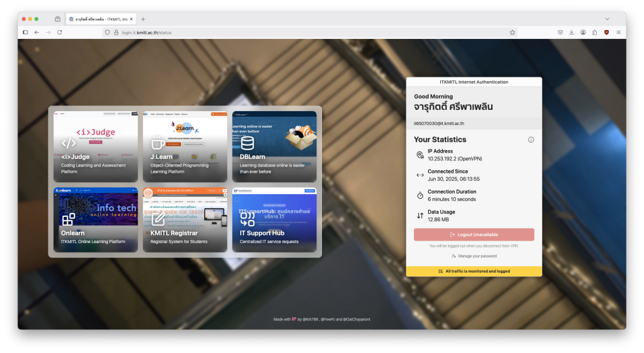Click the grid blocks icon on Onlearn card
644x353 pixels.
point(68,219)
